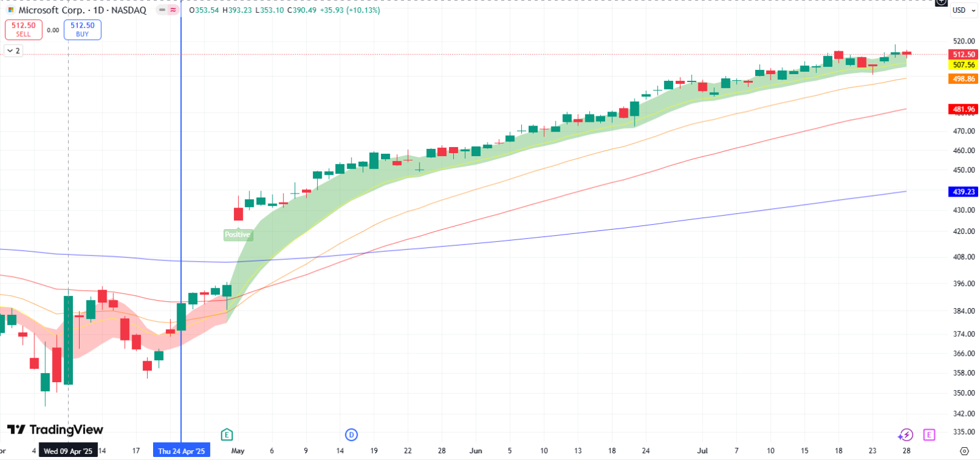Click the 358.00 price level on the axis
The image size is (980, 460).
click(x=963, y=373)
